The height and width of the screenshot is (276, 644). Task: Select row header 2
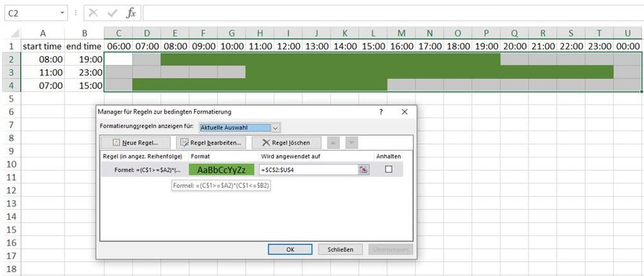click(x=11, y=59)
